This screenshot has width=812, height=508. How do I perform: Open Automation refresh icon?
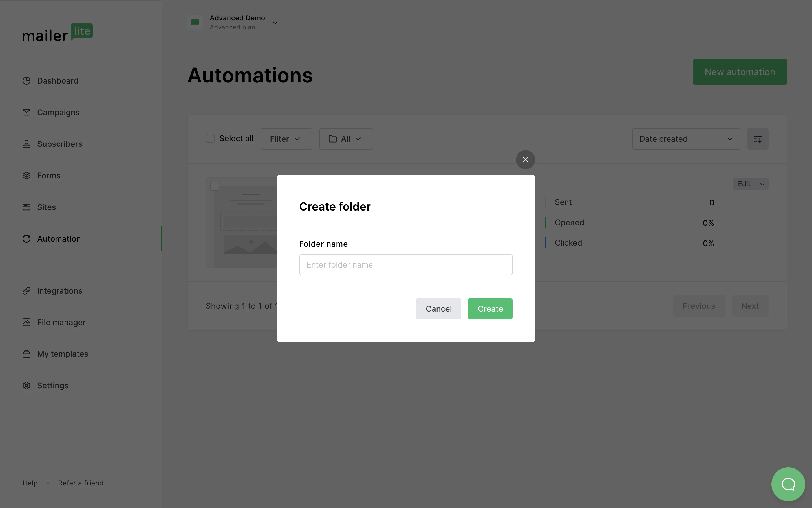[x=27, y=238]
